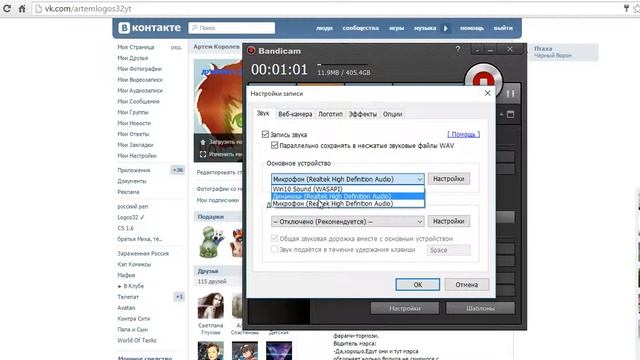This screenshot has height=360, width=640.
Task: Open помощь in VK header
Action: click(x=472, y=28)
